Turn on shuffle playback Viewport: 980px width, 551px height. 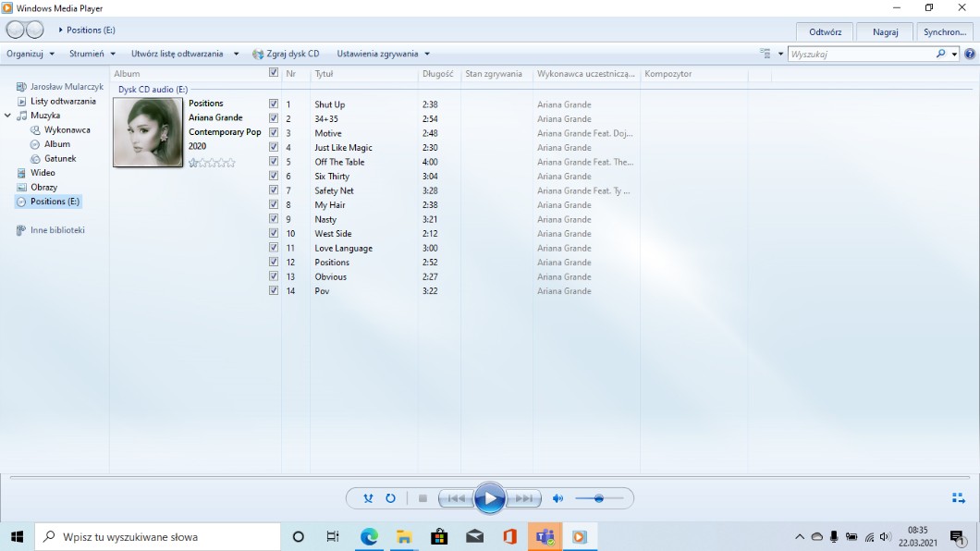point(368,498)
